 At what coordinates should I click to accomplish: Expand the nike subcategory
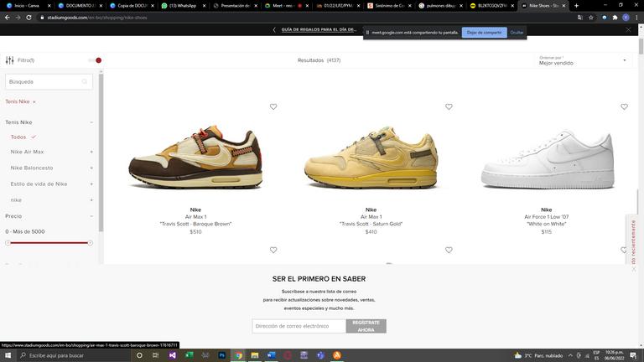91,200
